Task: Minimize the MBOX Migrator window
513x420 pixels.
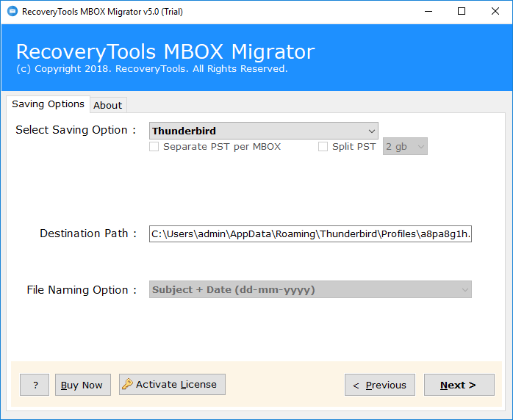Action: click(426, 11)
